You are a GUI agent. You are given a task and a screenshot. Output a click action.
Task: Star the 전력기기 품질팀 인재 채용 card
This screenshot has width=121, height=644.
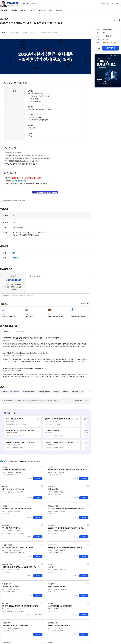click(x=38, y=419)
